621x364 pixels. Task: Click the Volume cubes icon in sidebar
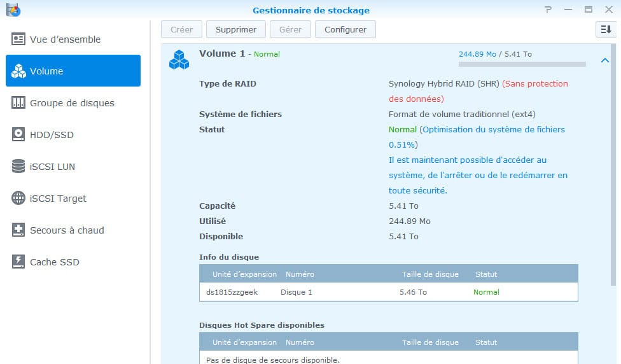tap(18, 71)
